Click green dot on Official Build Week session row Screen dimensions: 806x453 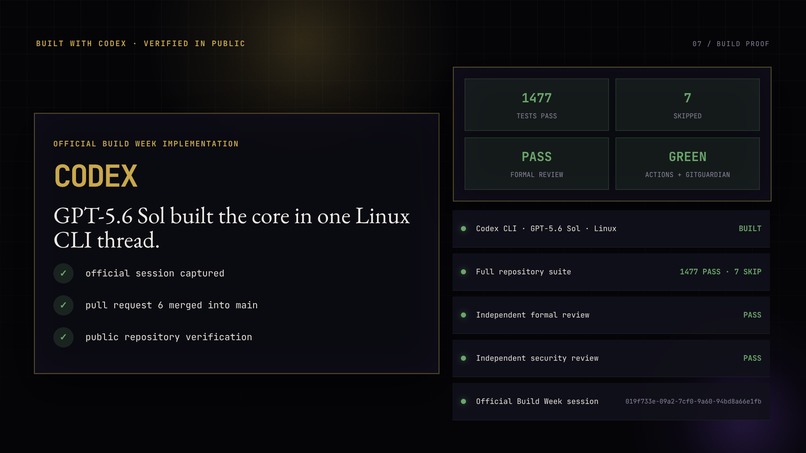[x=464, y=401]
